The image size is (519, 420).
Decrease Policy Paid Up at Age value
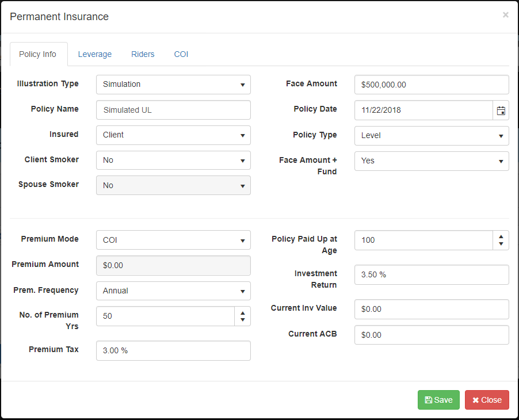tap(501, 244)
